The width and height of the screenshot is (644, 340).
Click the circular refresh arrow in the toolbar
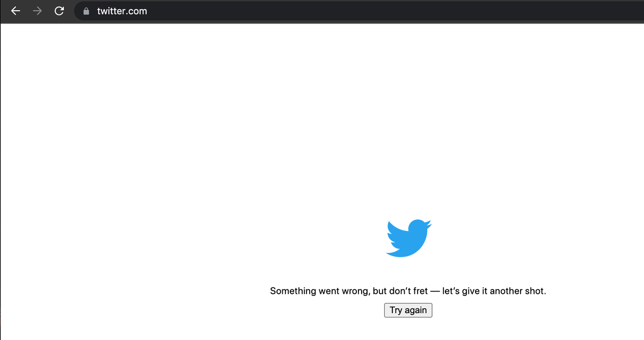(x=60, y=11)
